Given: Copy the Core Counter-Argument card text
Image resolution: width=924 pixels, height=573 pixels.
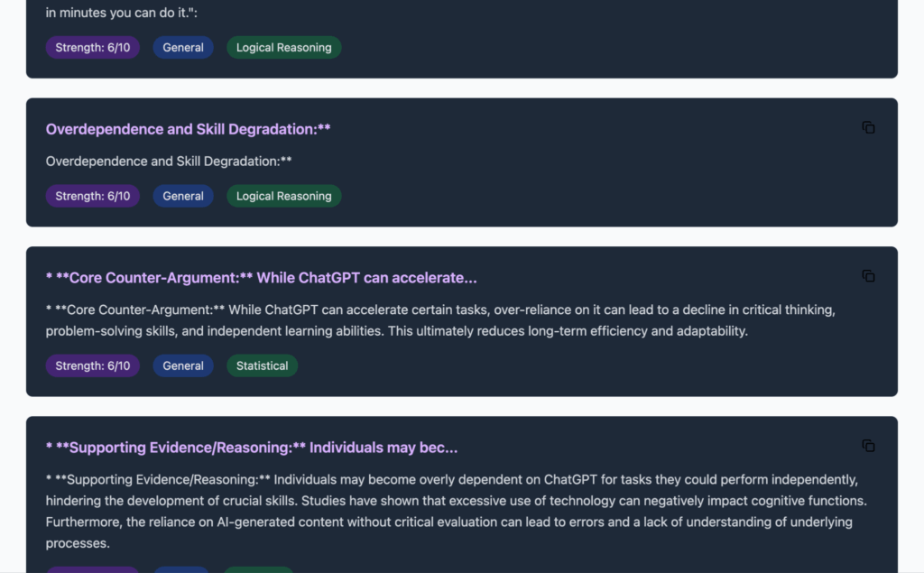Looking at the screenshot, I should point(868,276).
